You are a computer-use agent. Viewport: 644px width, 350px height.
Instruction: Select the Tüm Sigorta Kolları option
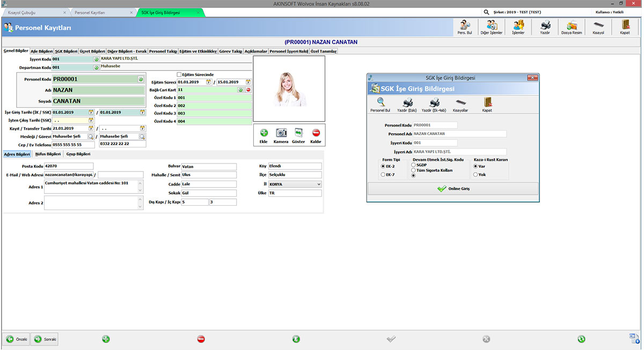[x=413, y=170]
